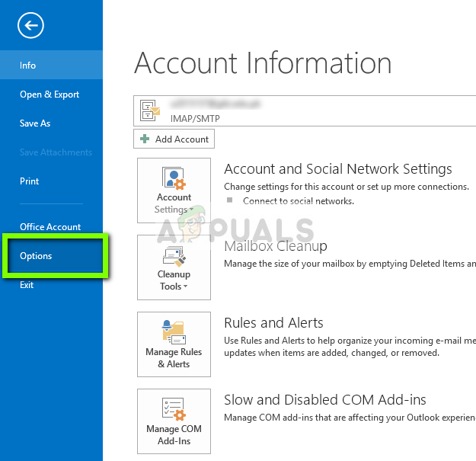Expand the Cleanup Tools dropdown arrow

click(x=186, y=286)
